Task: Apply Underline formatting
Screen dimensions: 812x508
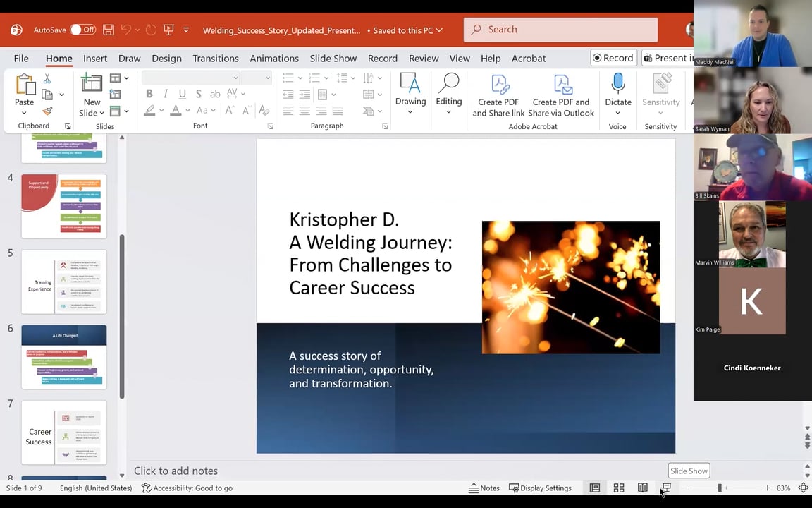Action: click(183, 94)
